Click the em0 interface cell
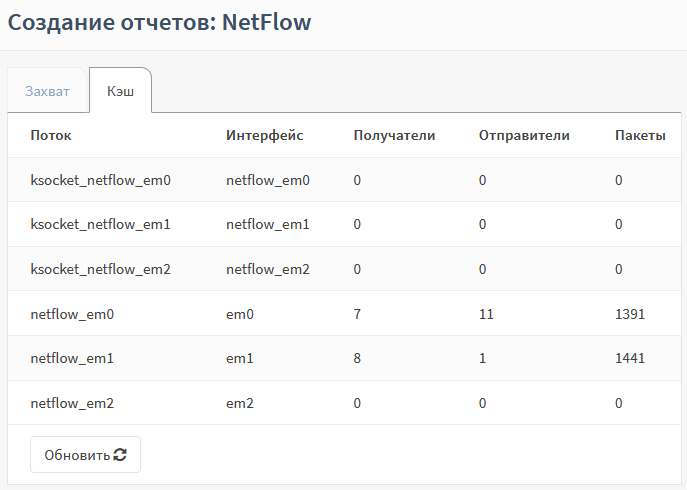 pyautogui.click(x=240, y=314)
